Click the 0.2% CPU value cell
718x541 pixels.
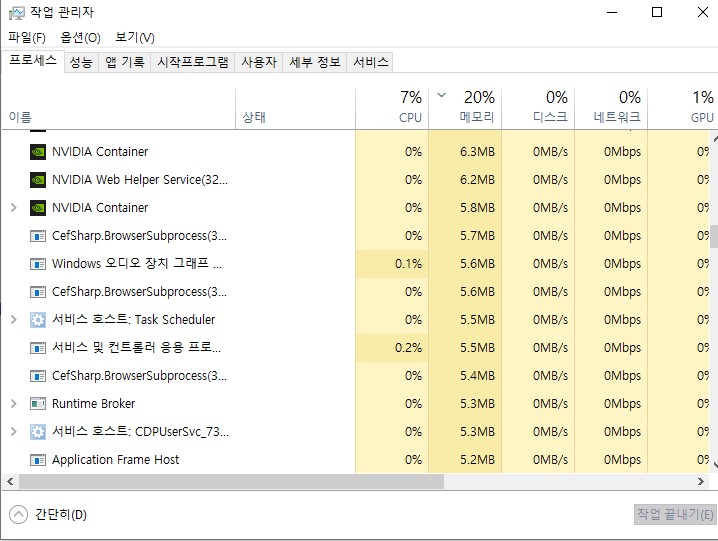[392, 348]
